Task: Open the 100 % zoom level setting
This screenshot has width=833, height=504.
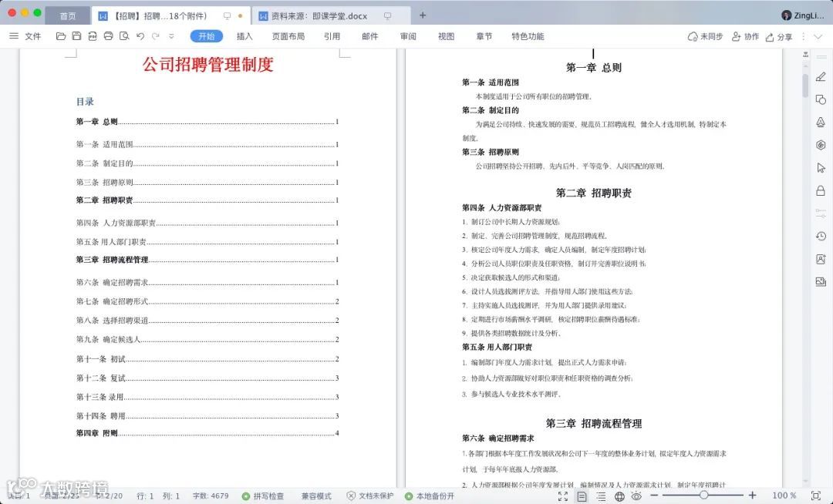Action: tap(784, 496)
